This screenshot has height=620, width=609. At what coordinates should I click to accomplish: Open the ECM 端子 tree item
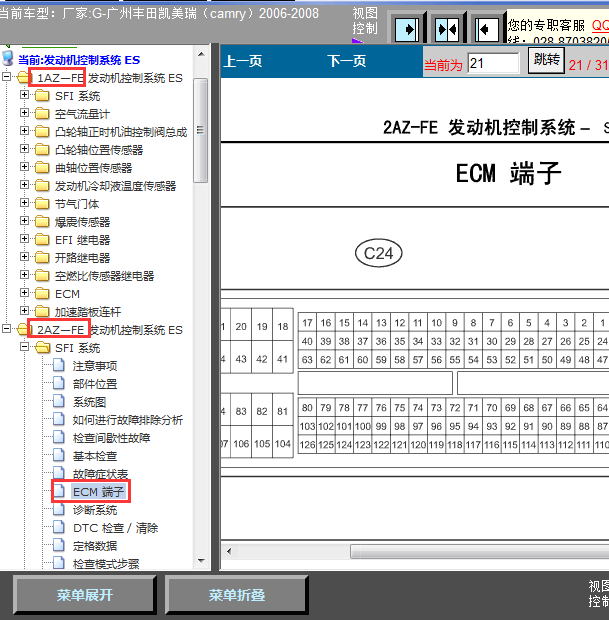click(x=98, y=491)
